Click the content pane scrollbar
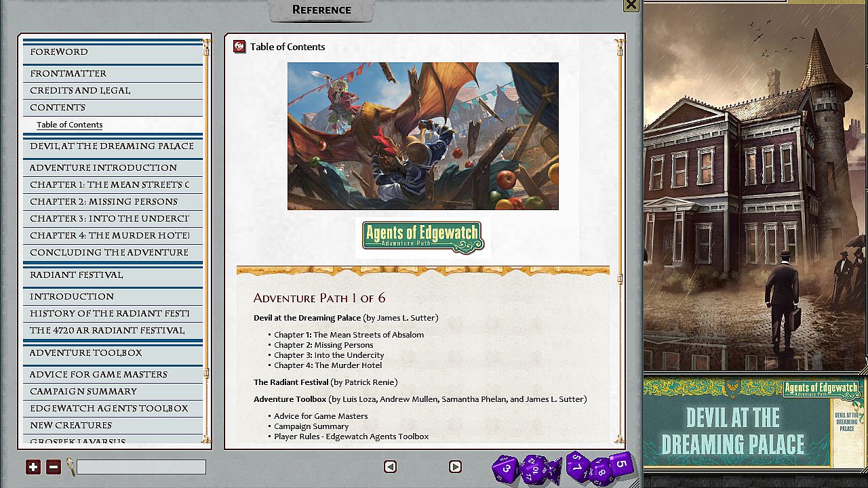 point(619,241)
